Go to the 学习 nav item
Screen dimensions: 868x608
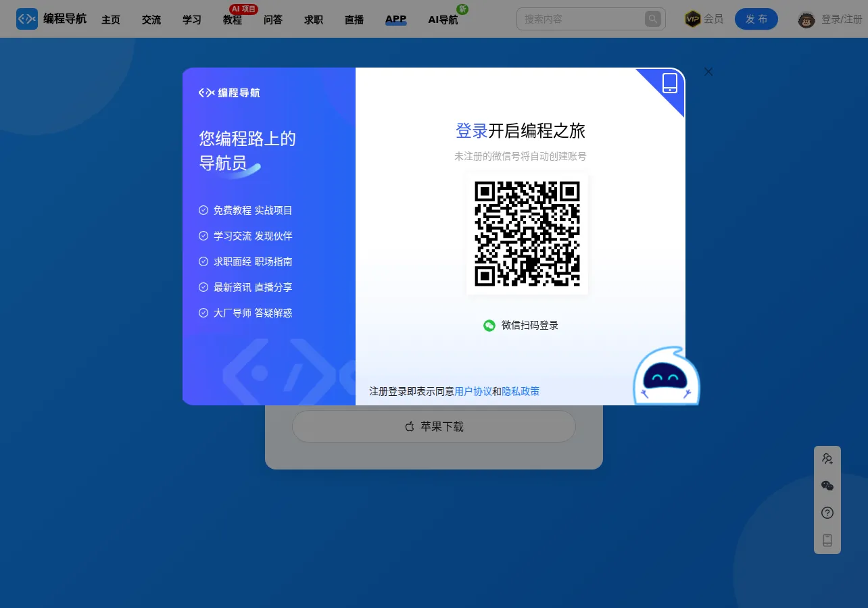pos(192,20)
